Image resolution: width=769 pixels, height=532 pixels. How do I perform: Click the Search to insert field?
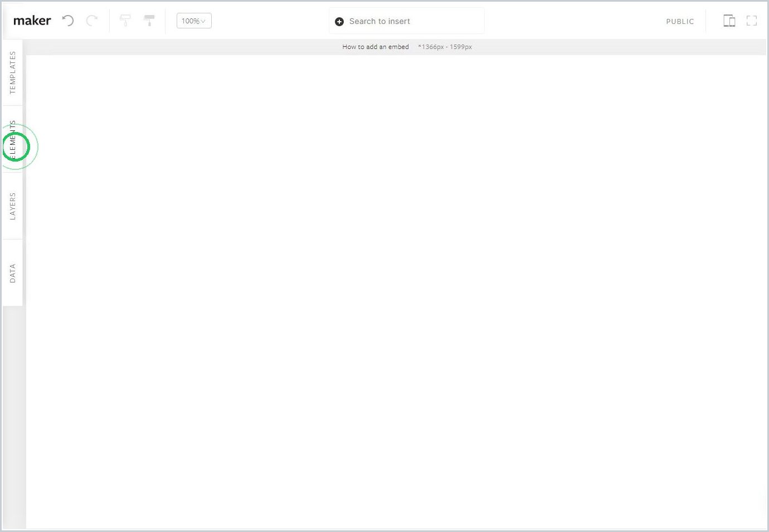pyautogui.click(x=407, y=21)
